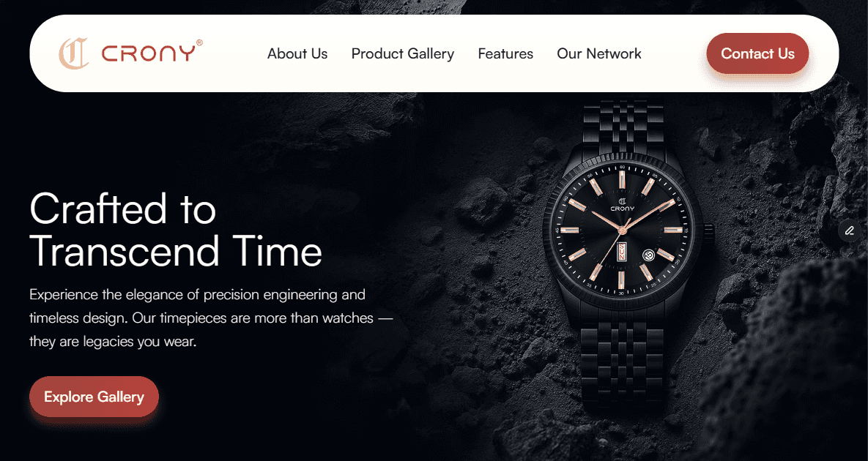This screenshot has height=461, width=868.
Task: Click the Explore Gallery button
Action: pyautogui.click(x=94, y=397)
